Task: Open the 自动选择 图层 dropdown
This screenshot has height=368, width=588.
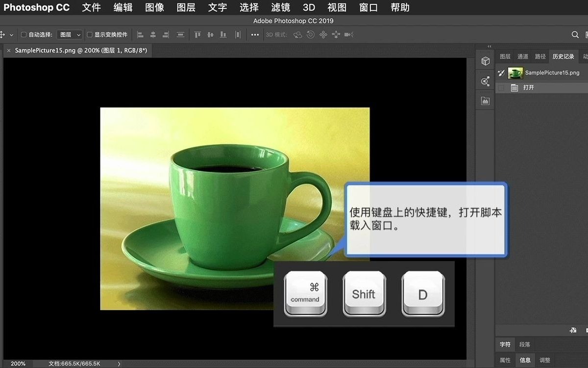Action: 69,34
